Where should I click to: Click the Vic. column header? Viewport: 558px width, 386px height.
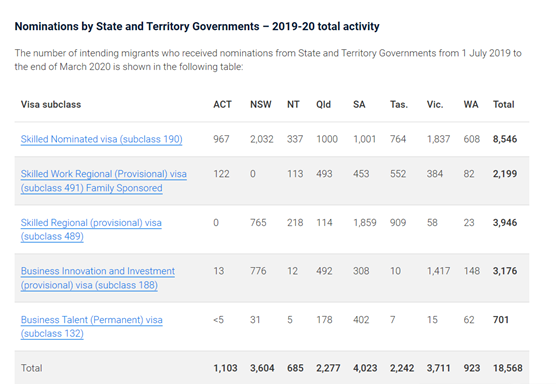[435, 105]
